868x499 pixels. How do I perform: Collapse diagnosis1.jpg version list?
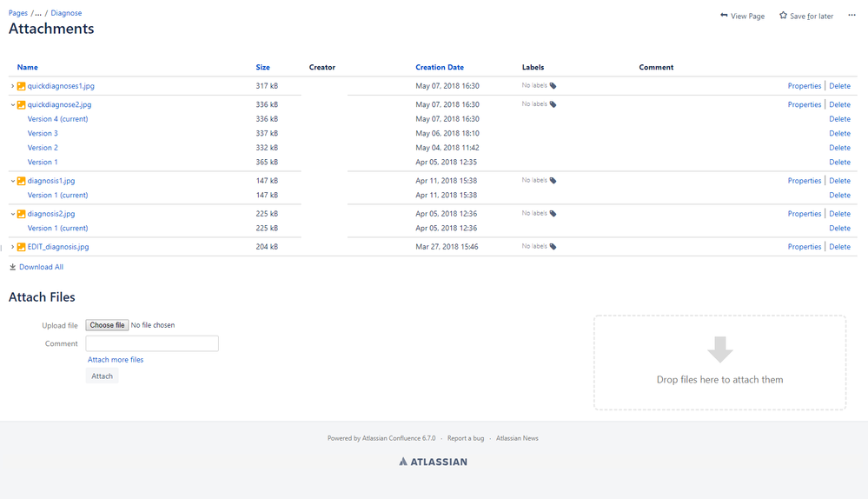coord(13,181)
